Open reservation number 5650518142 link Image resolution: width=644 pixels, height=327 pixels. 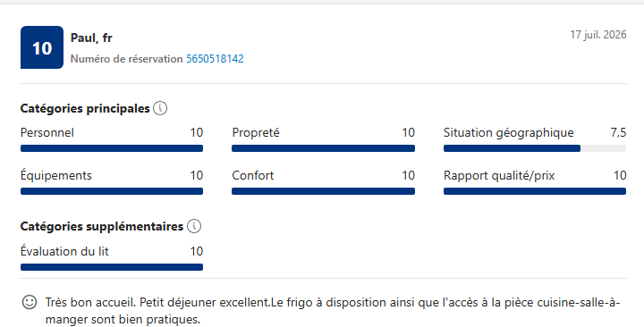tap(215, 59)
